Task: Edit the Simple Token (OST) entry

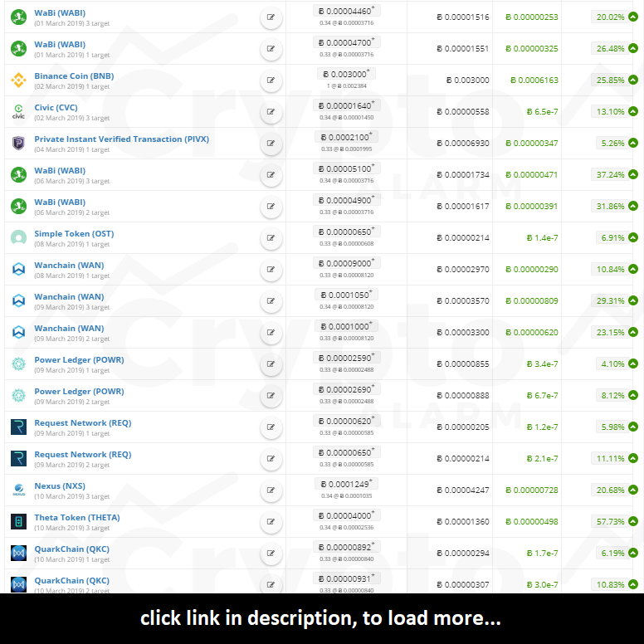Action: [x=271, y=238]
